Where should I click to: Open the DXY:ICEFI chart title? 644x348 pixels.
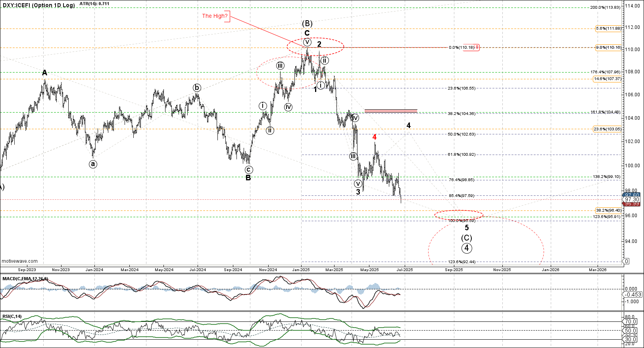click(x=38, y=5)
